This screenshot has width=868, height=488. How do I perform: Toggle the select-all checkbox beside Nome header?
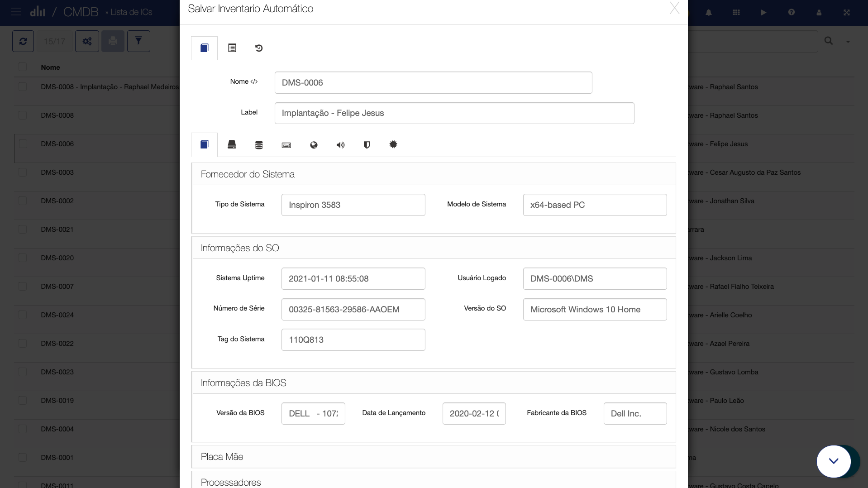point(23,67)
